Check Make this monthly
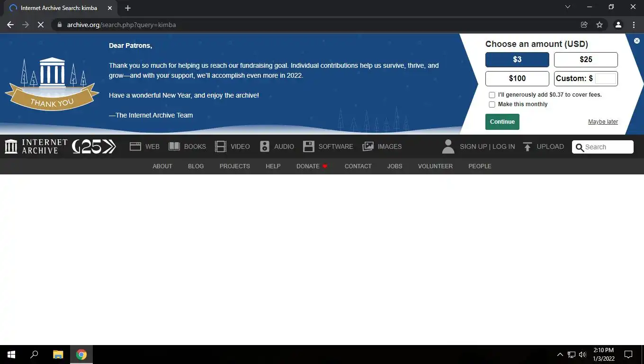 tap(492, 104)
